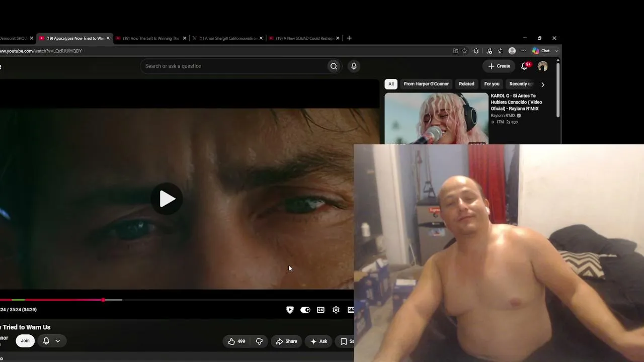Screen dimensions: 644x362
Task: Type in the Search or ask a question field
Action: (234, 66)
